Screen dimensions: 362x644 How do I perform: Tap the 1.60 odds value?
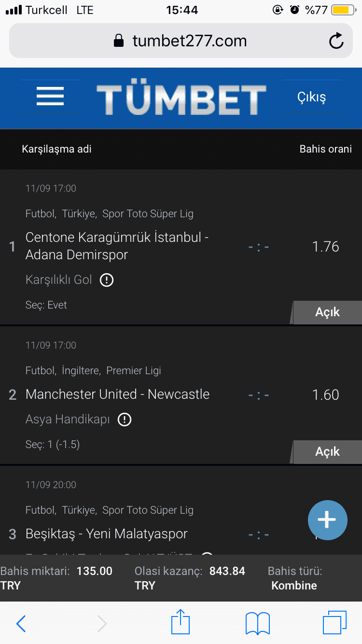point(326,395)
